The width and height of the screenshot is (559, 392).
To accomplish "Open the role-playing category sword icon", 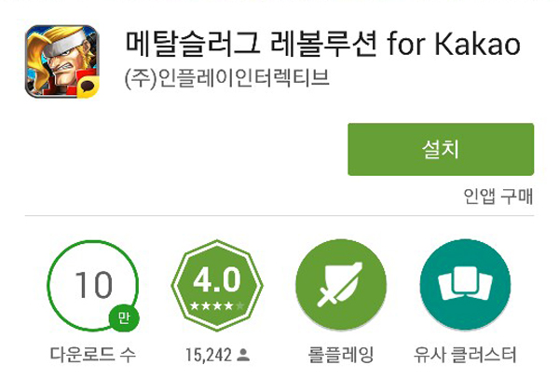I will [341, 285].
